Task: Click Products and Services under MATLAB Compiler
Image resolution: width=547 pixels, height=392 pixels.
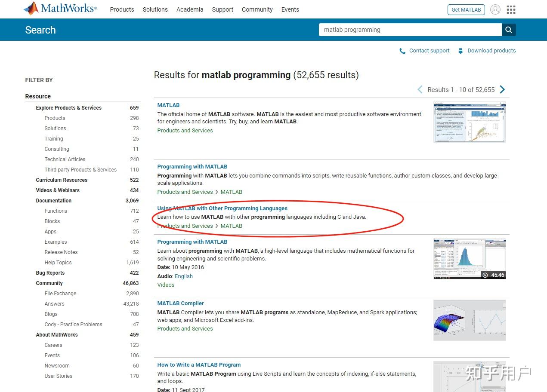Action: point(185,329)
